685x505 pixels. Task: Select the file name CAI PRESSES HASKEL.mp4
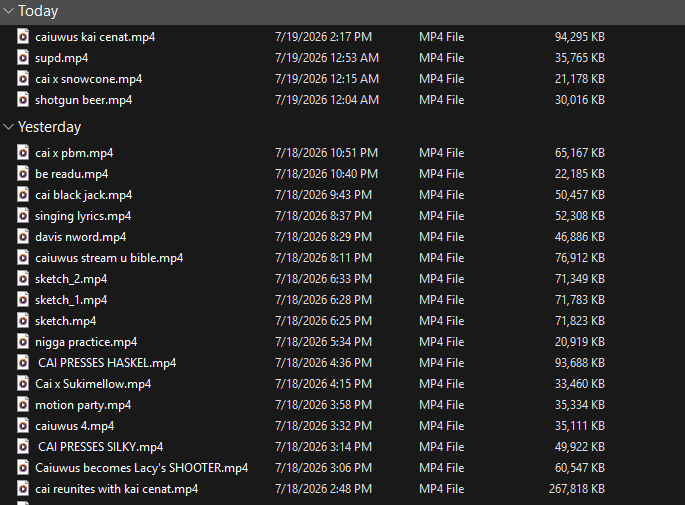click(x=107, y=363)
